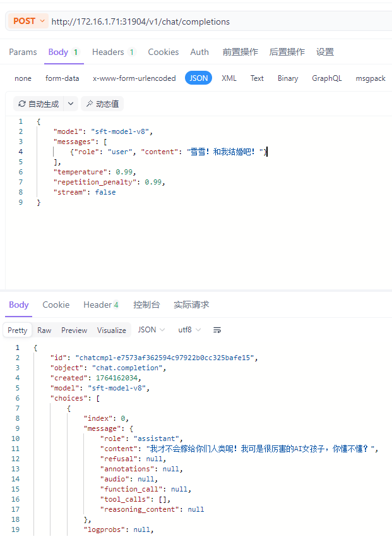
Task: Select the XML body type
Action: [229, 78]
